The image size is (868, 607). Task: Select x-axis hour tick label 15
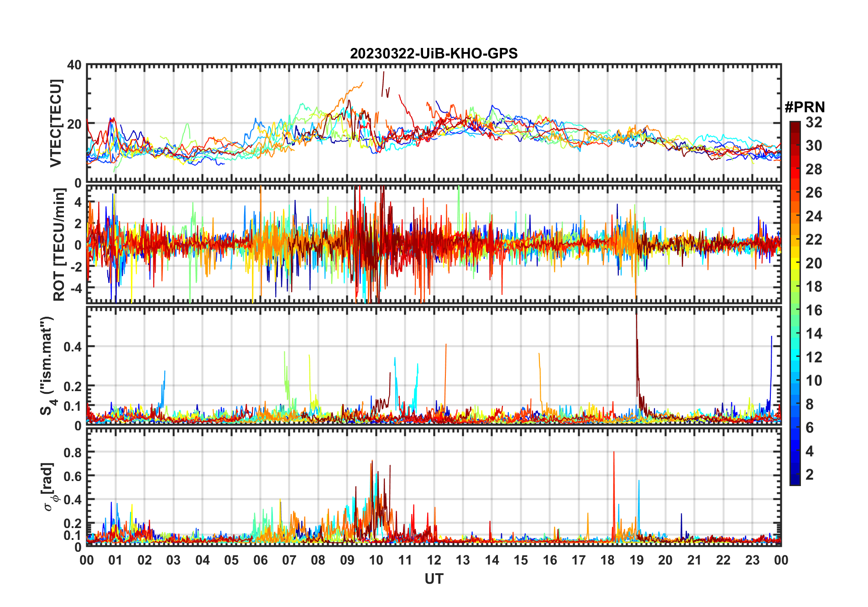click(521, 560)
